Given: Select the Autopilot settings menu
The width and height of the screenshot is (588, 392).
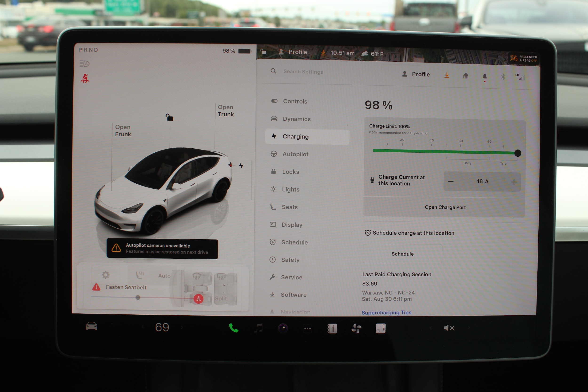Looking at the screenshot, I should point(295,154).
